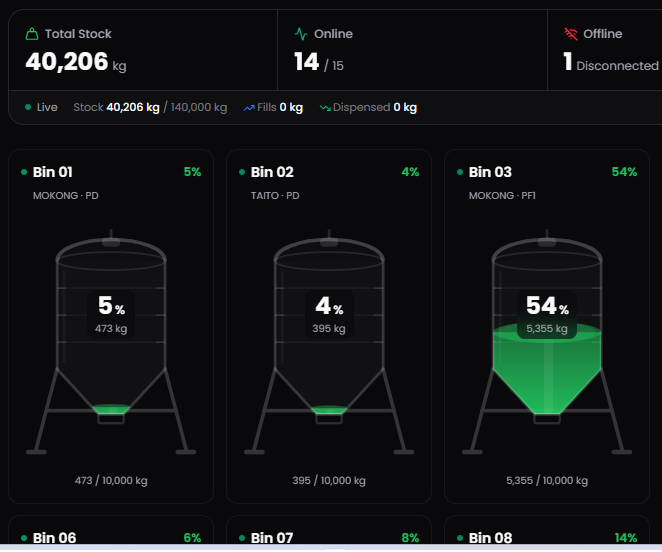Image resolution: width=662 pixels, height=552 pixels.
Task: Click the Total Stock 40,206 kg value
Action: 76,62
